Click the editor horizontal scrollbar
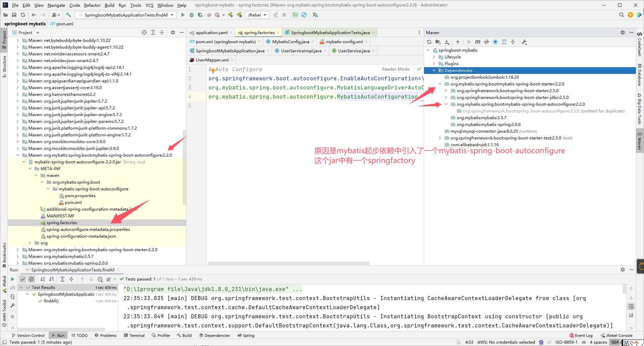The height and width of the screenshot is (346, 644). 289,263
